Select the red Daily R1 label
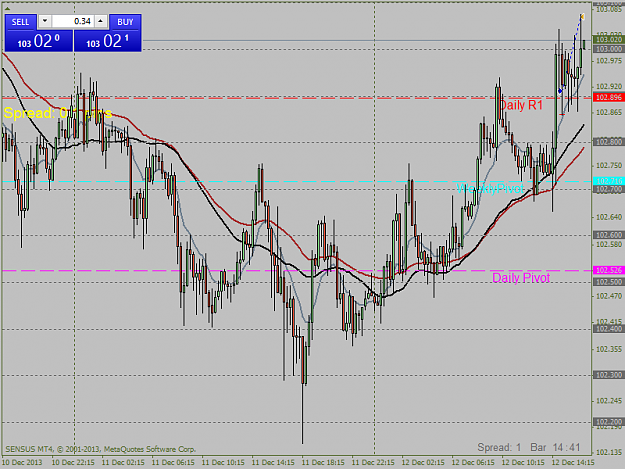 click(521, 105)
